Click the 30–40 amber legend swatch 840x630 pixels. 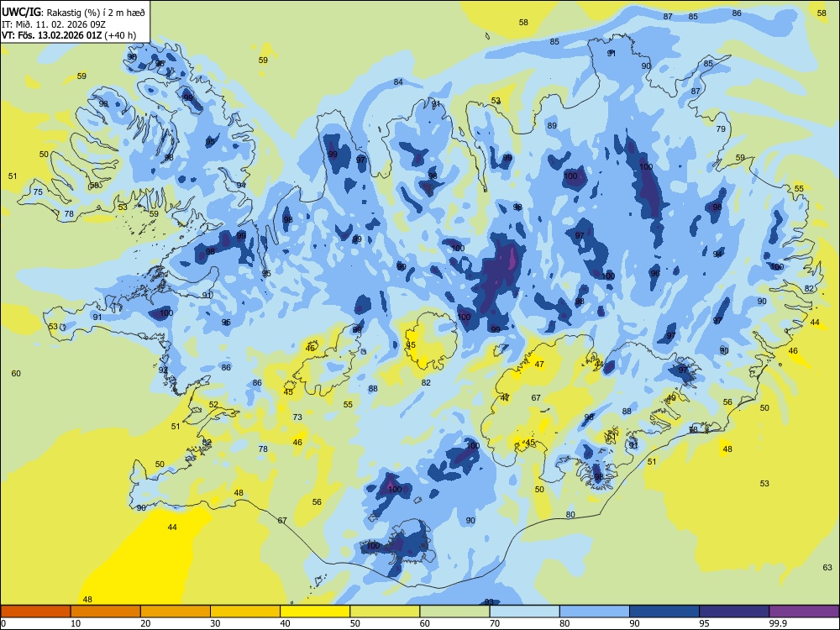point(245,612)
